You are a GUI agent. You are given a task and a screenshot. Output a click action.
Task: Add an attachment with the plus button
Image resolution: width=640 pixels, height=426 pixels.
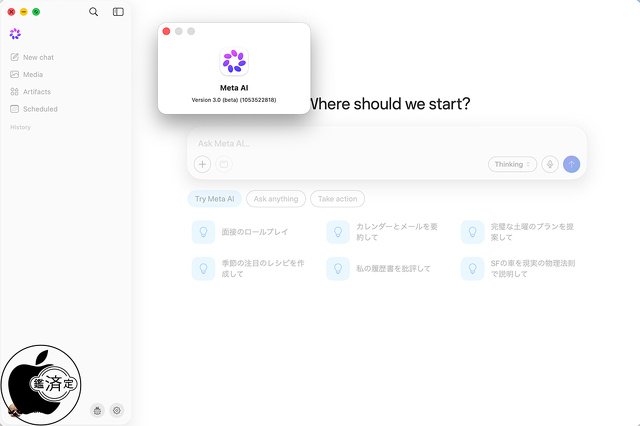[x=202, y=164]
